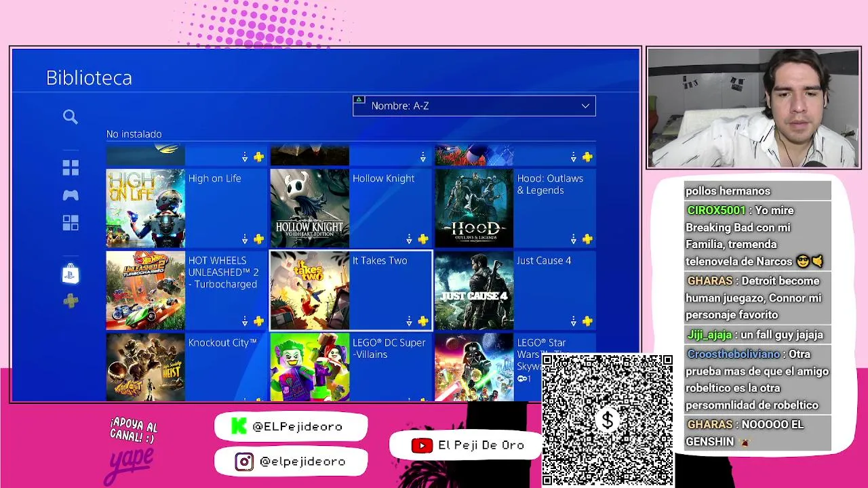868x488 pixels.
Task: Select the Hollow Knight title text
Action: coord(383,178)
